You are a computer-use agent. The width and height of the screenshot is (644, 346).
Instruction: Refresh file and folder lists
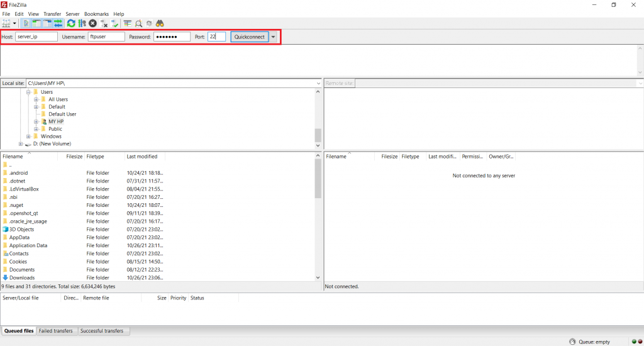(71, 23)
